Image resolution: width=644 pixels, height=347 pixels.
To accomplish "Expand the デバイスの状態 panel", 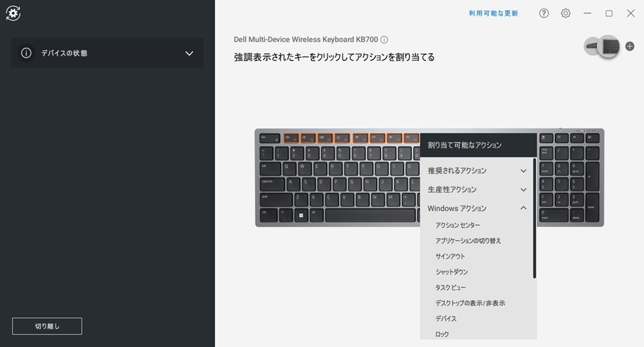I will (189, 54).
